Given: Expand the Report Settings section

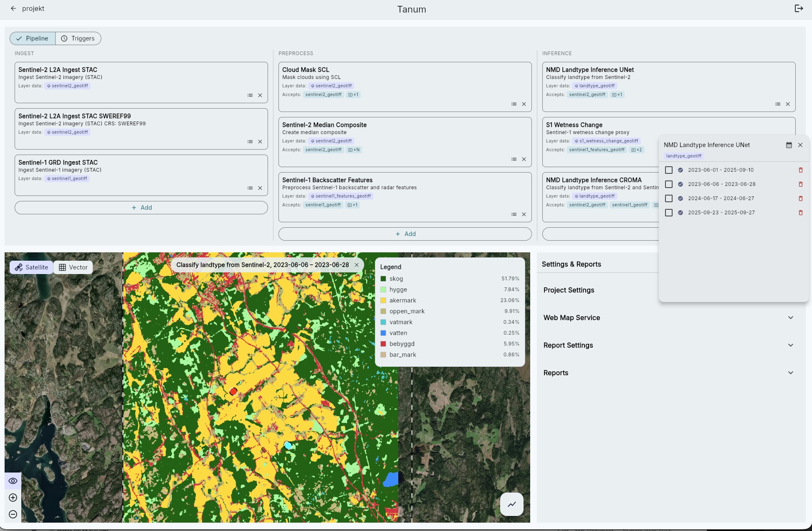Looking at the screenshot, I should pyautogui.click(x=790, y=345).
